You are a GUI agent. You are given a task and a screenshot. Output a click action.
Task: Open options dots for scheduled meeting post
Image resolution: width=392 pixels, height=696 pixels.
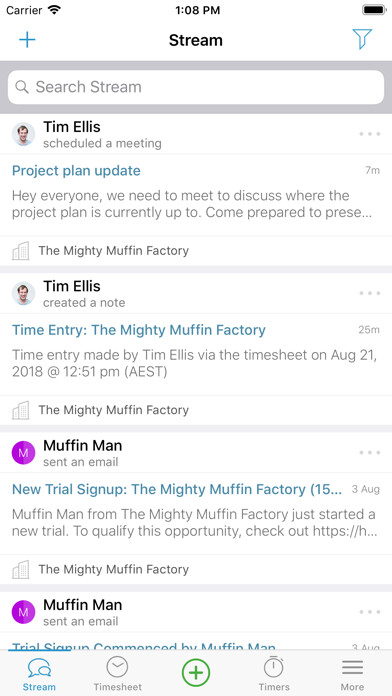pos(370,134)
